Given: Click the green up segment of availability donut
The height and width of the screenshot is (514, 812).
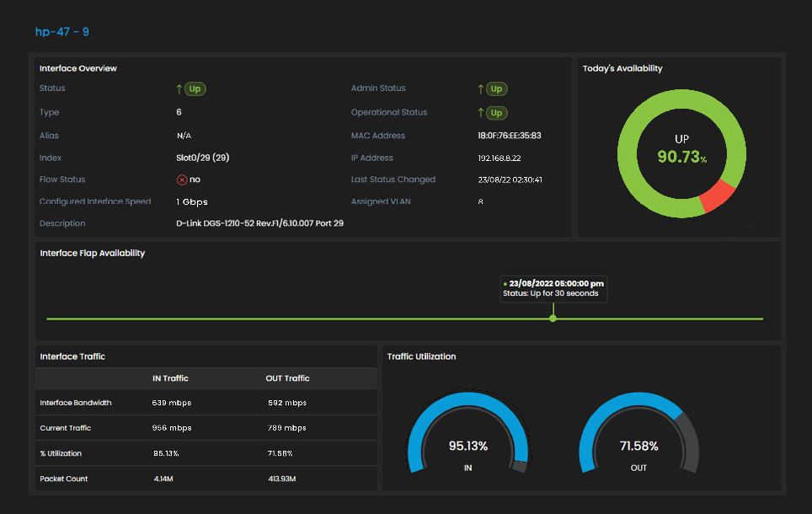Looking at the screenshot, I should point(628,154).
